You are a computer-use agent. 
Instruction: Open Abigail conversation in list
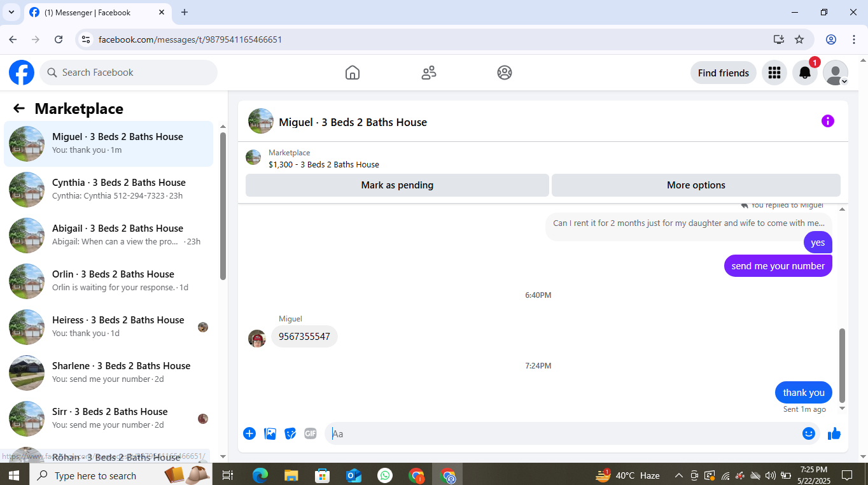coord(108,235)
